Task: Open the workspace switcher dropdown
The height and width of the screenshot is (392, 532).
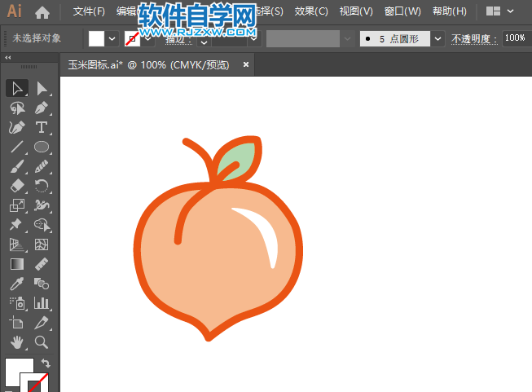Action: [x=510, y=11]
